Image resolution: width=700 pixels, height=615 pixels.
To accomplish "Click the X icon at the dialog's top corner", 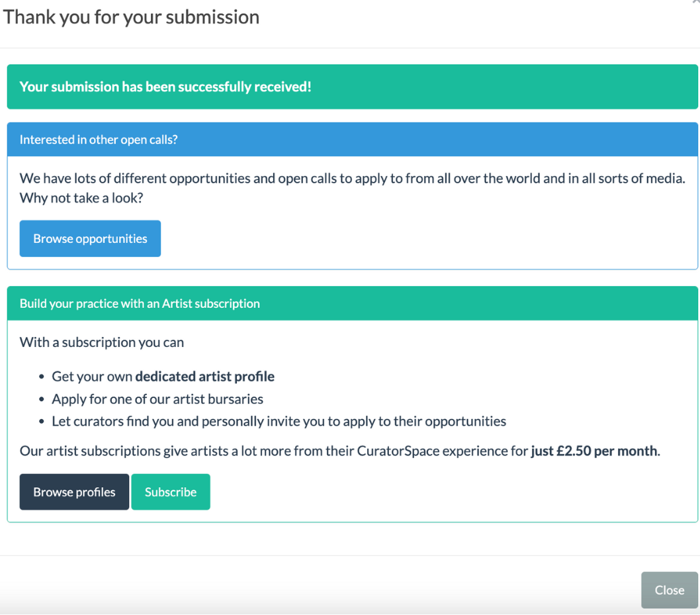I will [695, 3].
